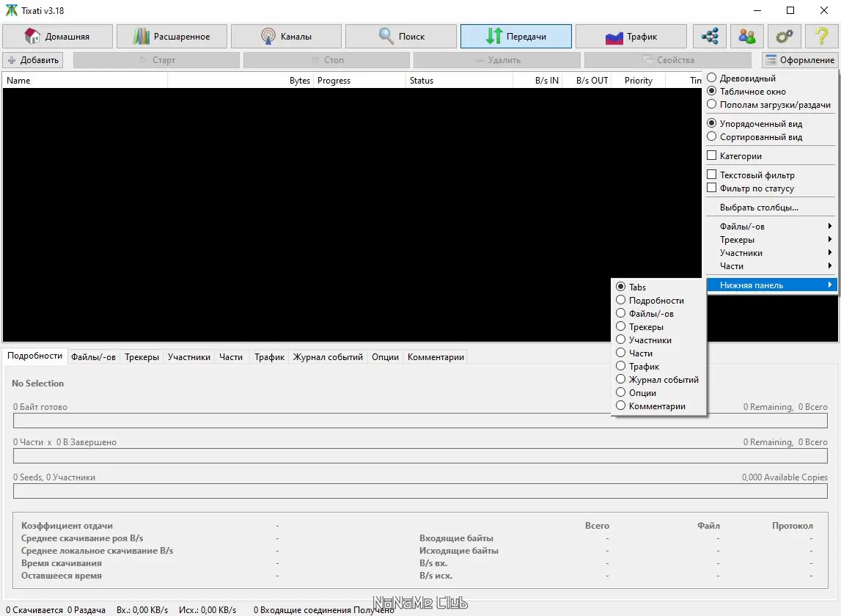841x616 pixels.
Task: Switch to the Трекеры bottom tab
Action: coord(142,357)
